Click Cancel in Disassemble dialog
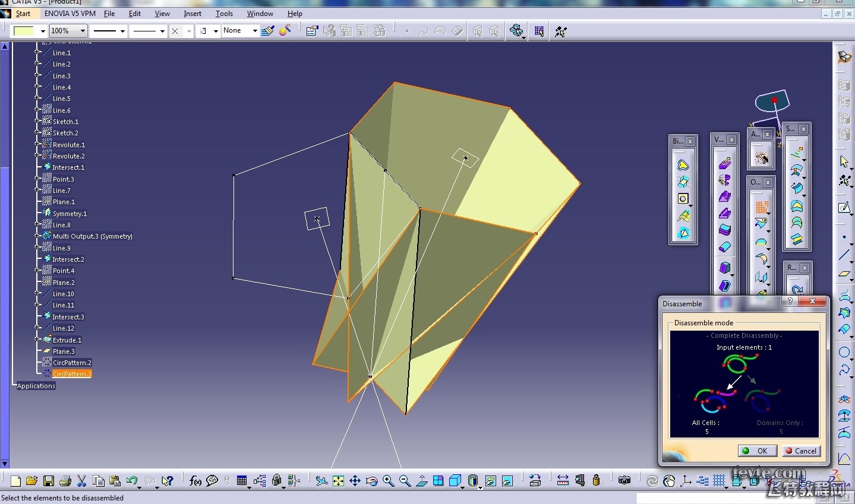 [x=800, y=451]
